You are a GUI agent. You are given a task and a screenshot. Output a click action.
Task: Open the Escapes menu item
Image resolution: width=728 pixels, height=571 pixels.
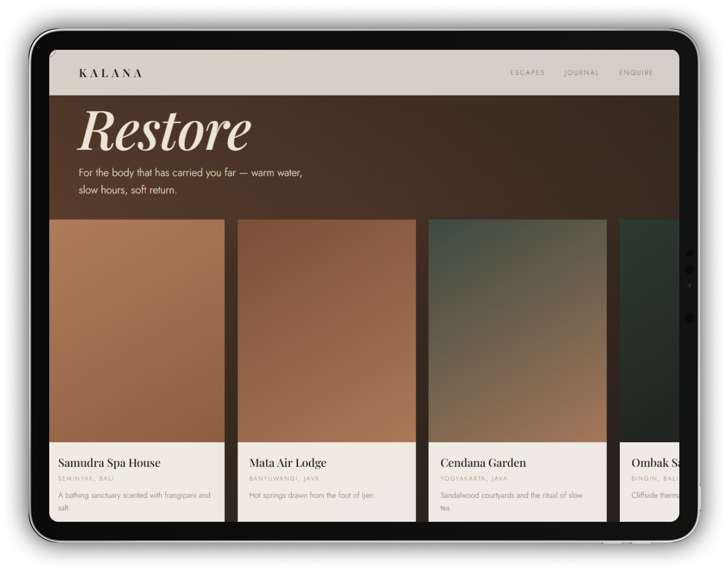[x=527, y=73]
